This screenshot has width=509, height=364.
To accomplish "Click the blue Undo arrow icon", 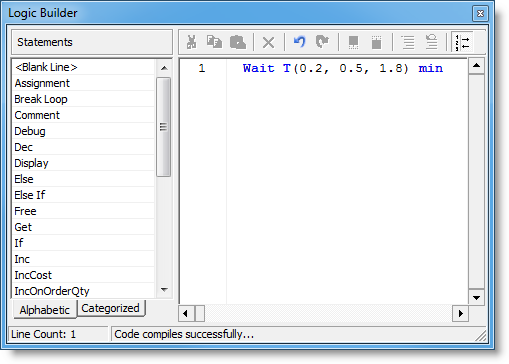I will click(x=299, y=42).
